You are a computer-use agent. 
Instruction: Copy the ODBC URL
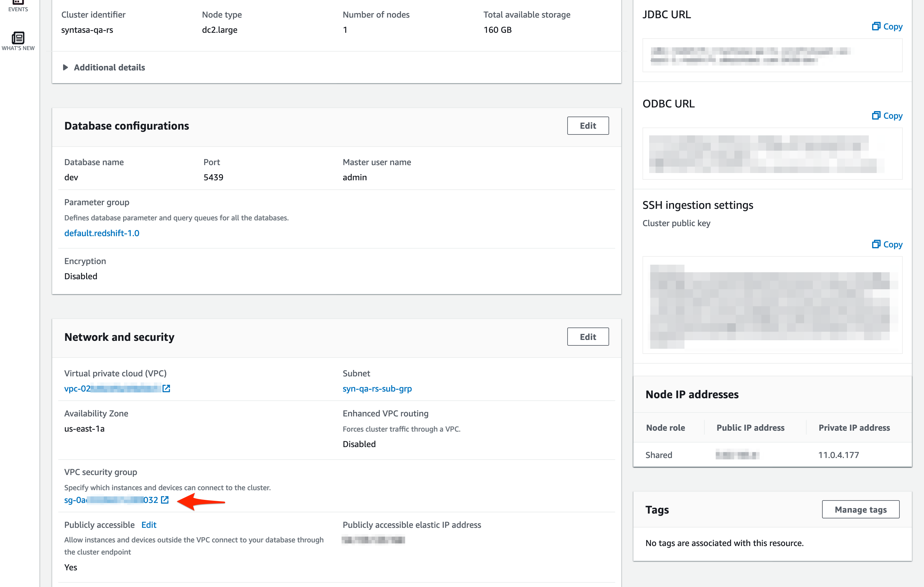pos(887,116)
